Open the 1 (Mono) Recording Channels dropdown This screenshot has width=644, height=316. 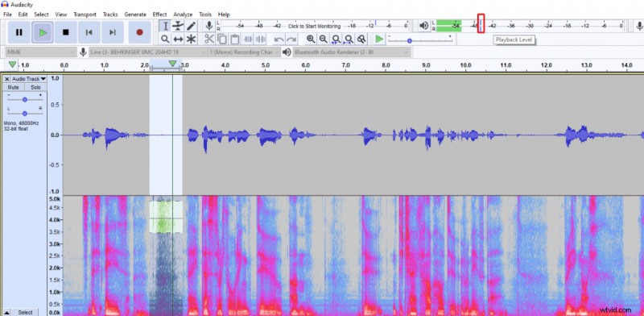click(245, 52)
